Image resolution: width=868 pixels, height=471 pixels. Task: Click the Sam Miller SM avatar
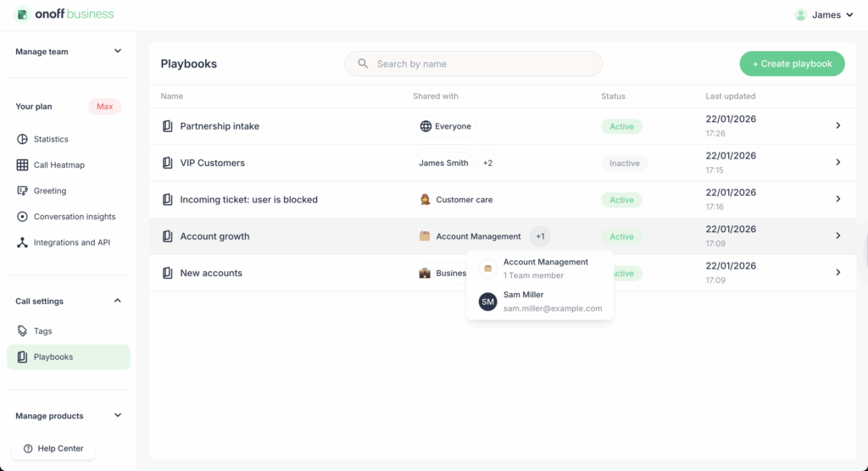tap(487, 302)
